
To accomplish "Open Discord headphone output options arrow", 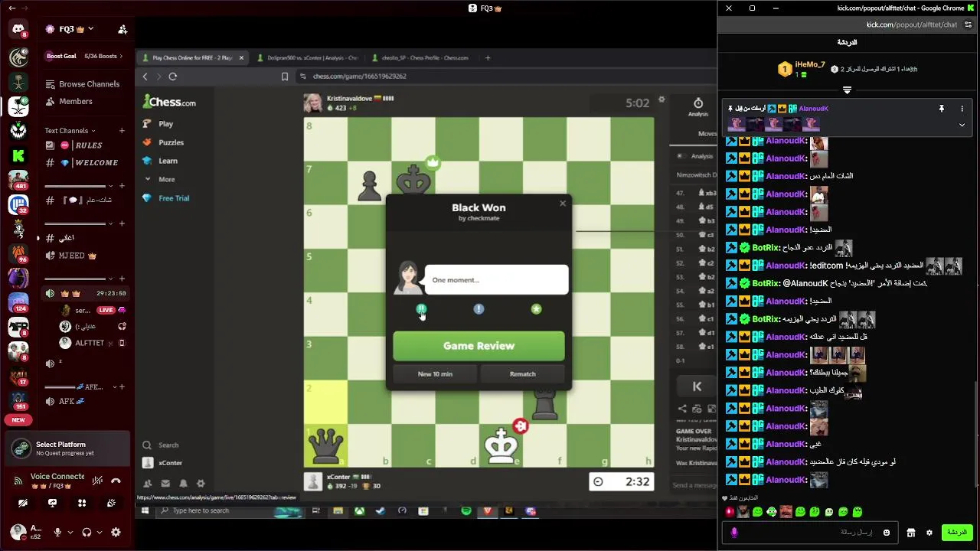I will pyautogui.click(x=100, y=532).
